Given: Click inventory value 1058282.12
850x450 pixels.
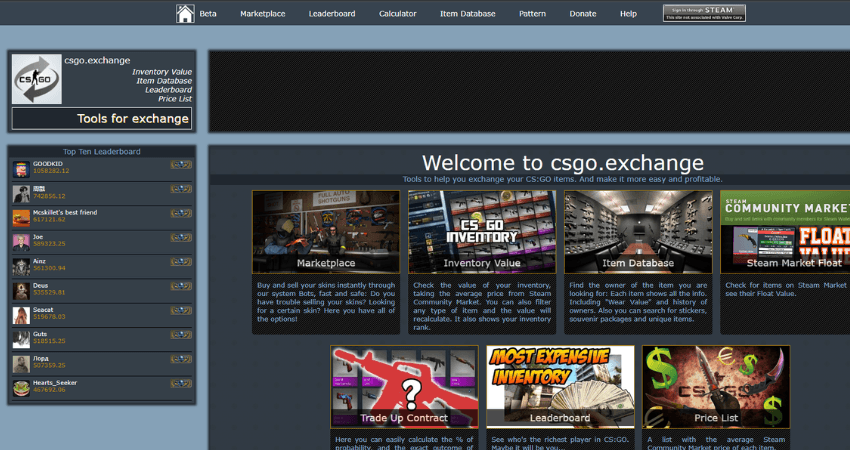Looking at the screenshot, I should (51, 171).
